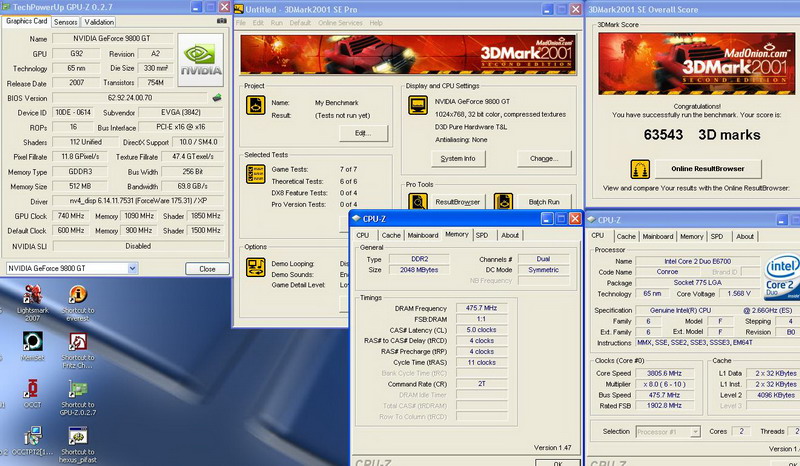The height and width of the screenshot is (466, 800).
Task: Click the CAS# Latency 5.0 clocks value
Action: tap(481, 330)
